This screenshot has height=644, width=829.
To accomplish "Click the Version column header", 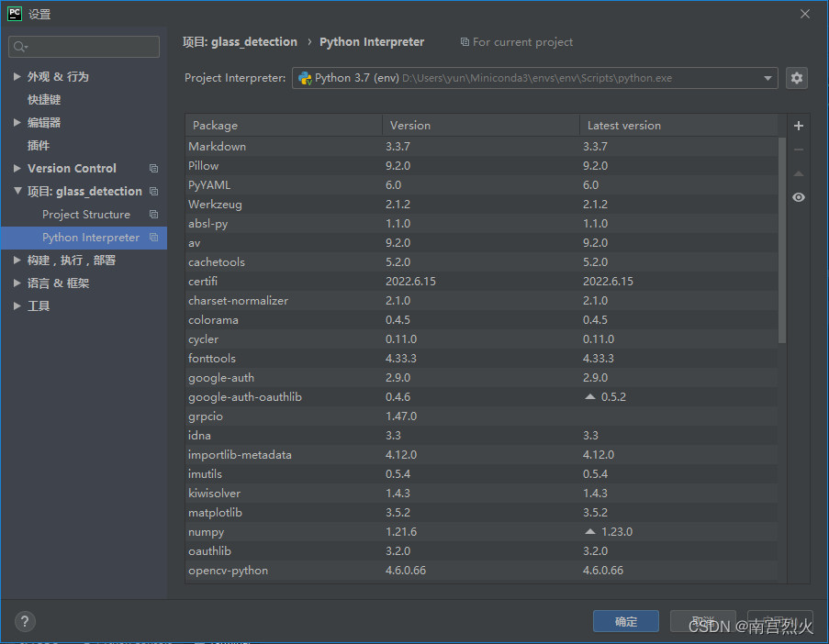I will click(481, 126).
